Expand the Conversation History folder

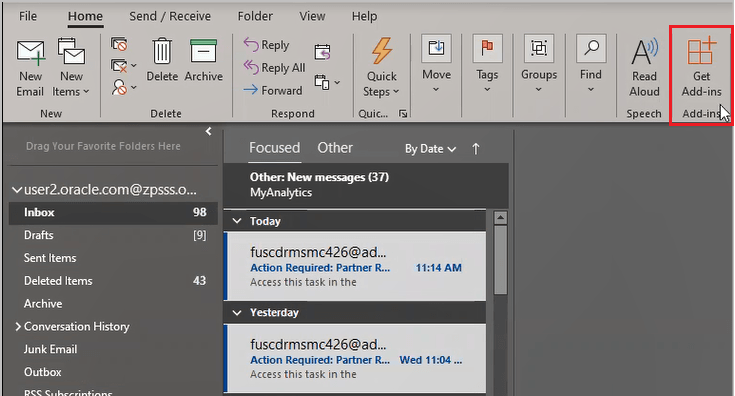point(18,327)
